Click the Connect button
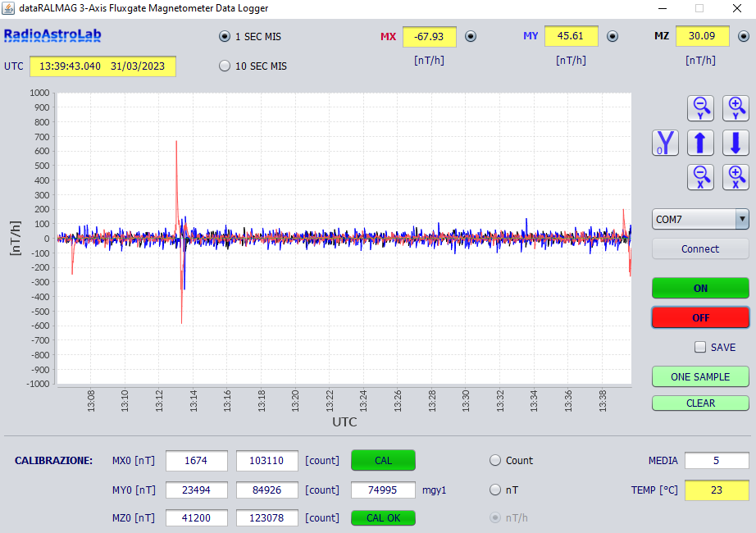 [x=700, y=249]
